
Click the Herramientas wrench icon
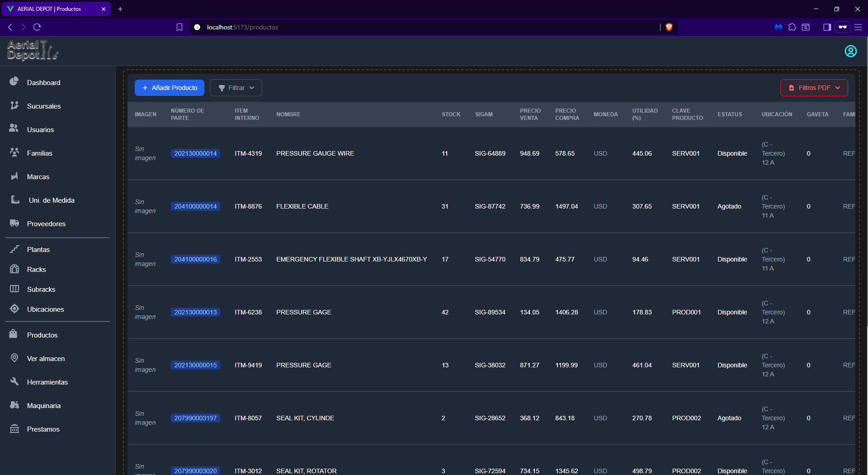(14, 381)
